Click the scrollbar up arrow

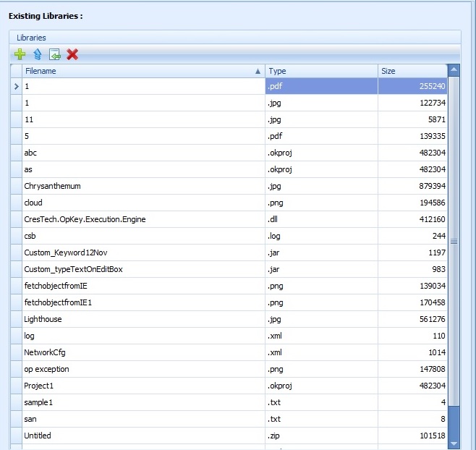coord(454,70)
